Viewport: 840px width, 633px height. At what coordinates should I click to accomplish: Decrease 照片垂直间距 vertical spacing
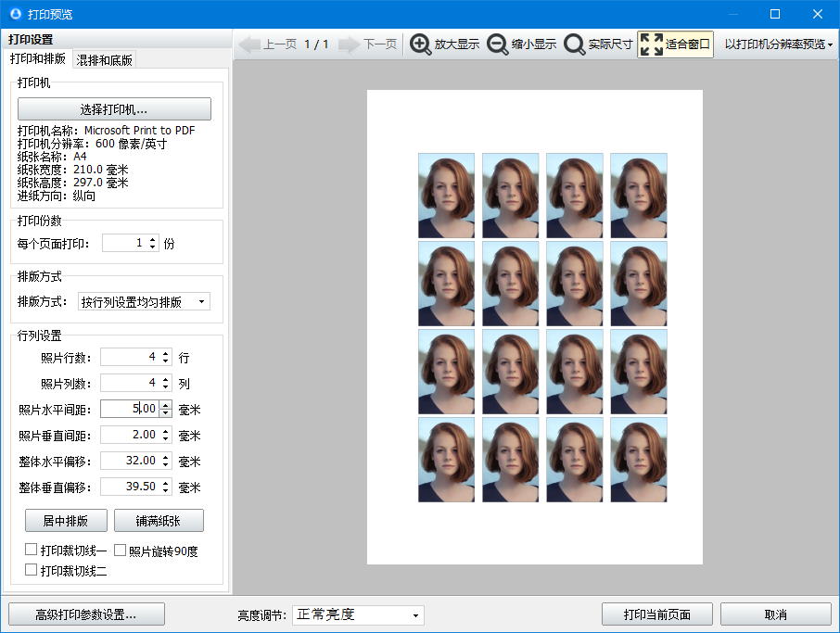[x=166, y=438]
